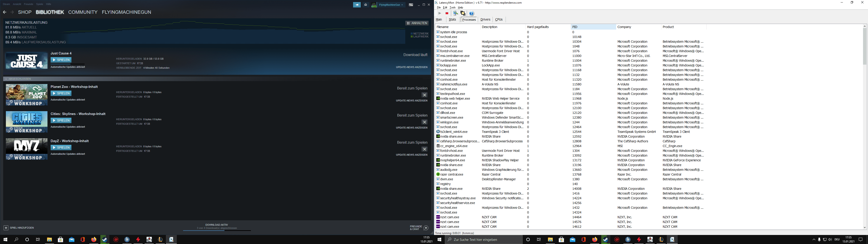
Task: Switch to LatencyMon CPUs tab
Action: click(499, 20)
